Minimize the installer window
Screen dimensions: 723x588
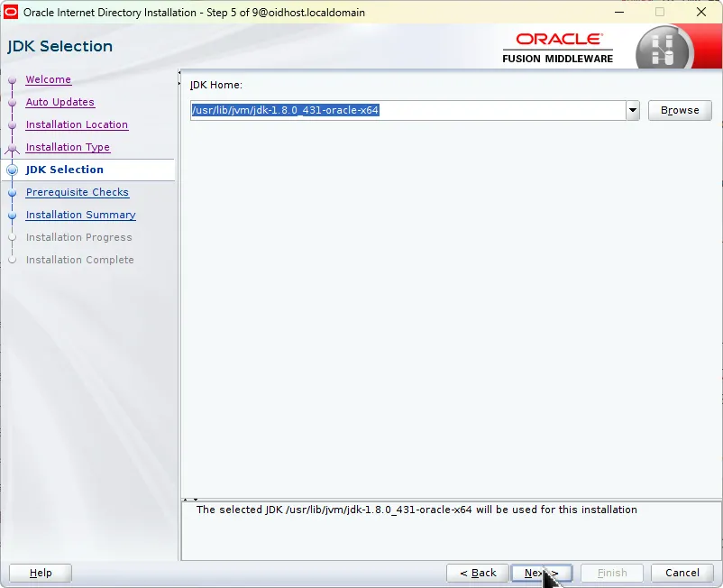coord(619,12)
